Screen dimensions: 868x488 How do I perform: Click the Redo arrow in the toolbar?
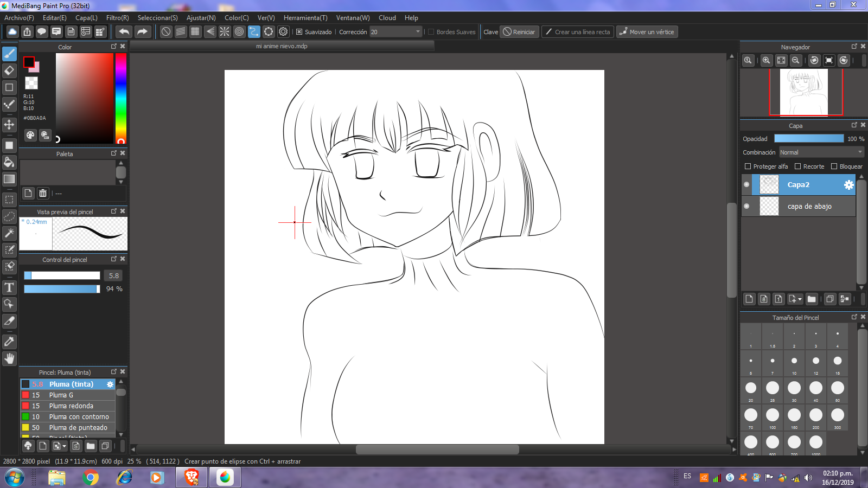142,31
